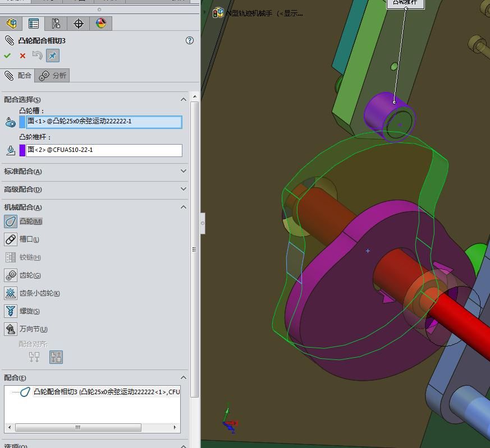Toggle the anti-aligned mate alignment button

[56, 357]
